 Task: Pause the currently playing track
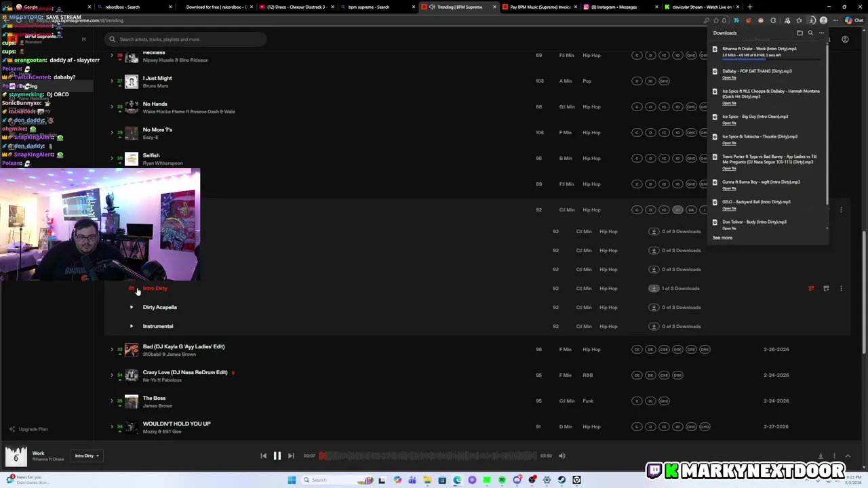coord(277,455)
